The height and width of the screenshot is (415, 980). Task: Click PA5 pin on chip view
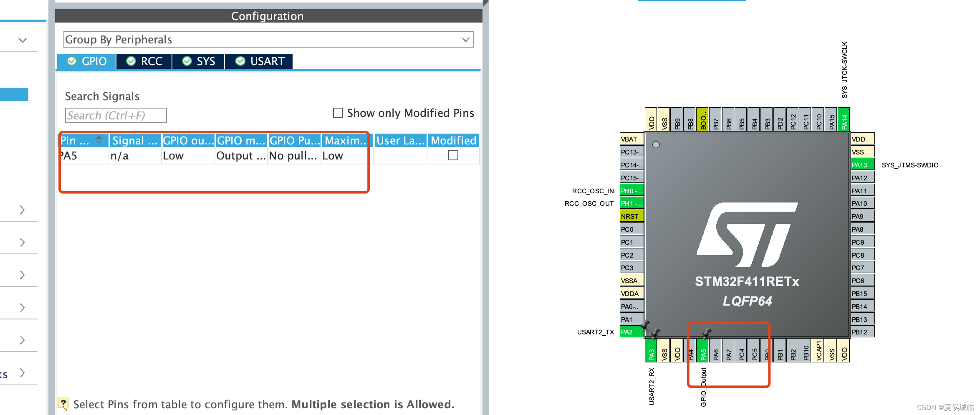[x=703, y=350]
